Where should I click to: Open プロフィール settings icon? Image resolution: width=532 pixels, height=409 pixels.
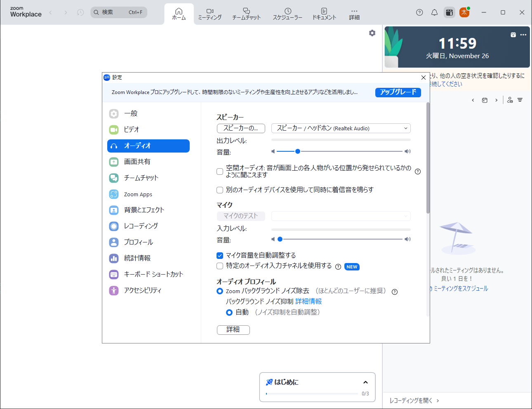click(x=114, y=242)
